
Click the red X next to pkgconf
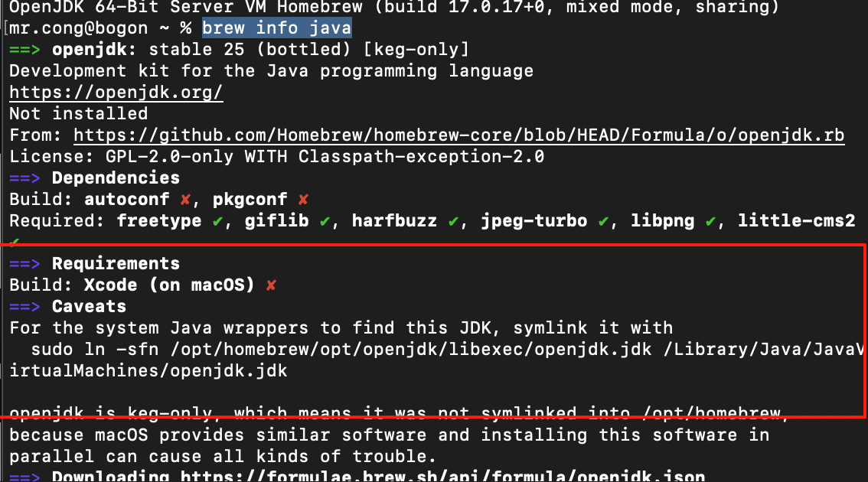pyautogui.click(x=303, y=199)
